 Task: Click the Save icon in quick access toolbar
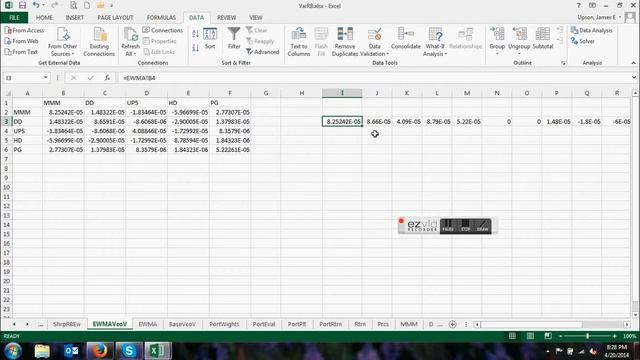(x=22, y=6)
